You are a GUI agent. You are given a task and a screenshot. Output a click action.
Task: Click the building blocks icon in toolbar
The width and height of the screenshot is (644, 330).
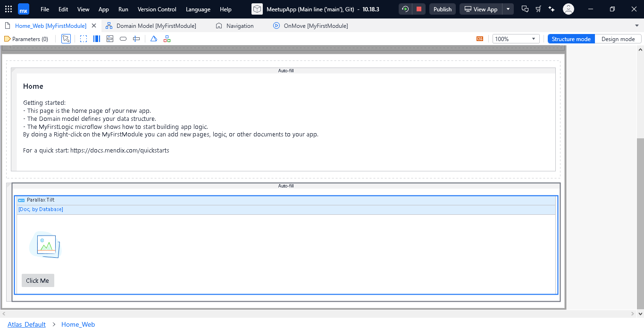tap(167, 39)
